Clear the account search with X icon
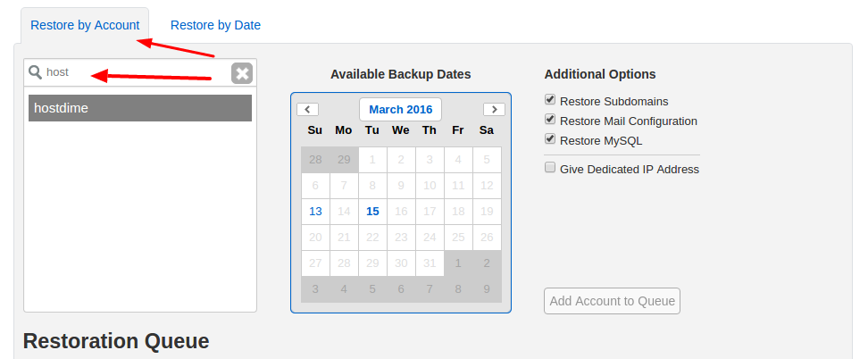This screenshot has width=868, height=359. pos(242,73)
